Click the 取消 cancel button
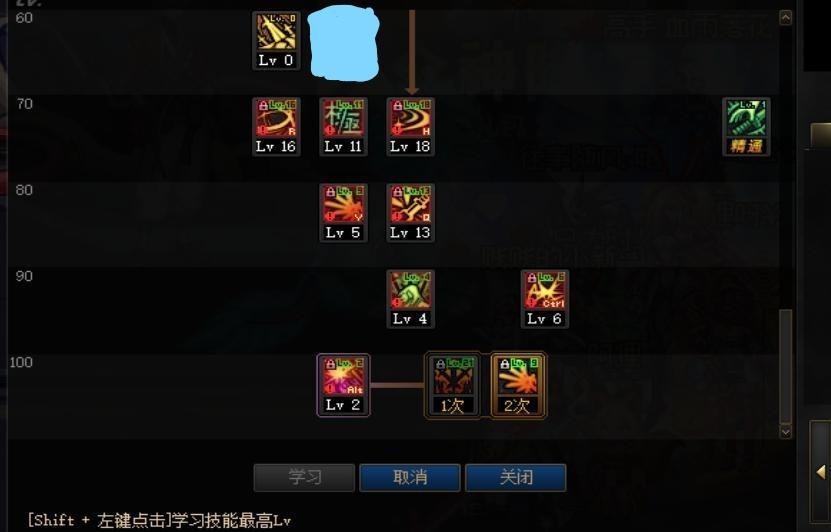Screen dimensions: 831x532 pyautogui.click(x=410, y=477)
